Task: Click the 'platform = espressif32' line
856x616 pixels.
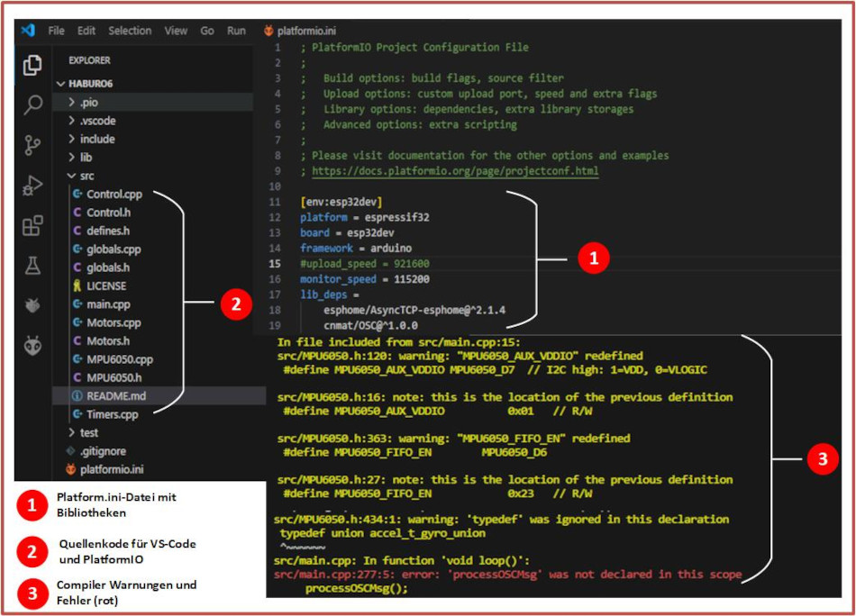Action: point(365,217)
